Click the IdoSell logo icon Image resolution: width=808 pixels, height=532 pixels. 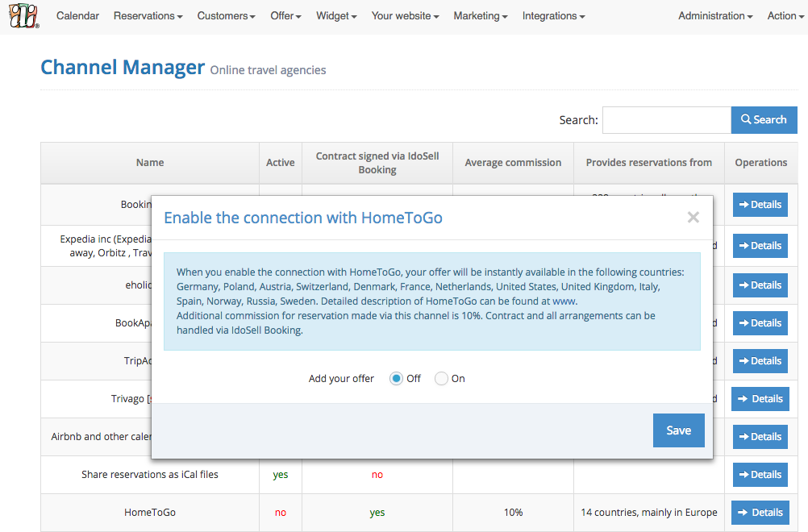click(24, 16)
